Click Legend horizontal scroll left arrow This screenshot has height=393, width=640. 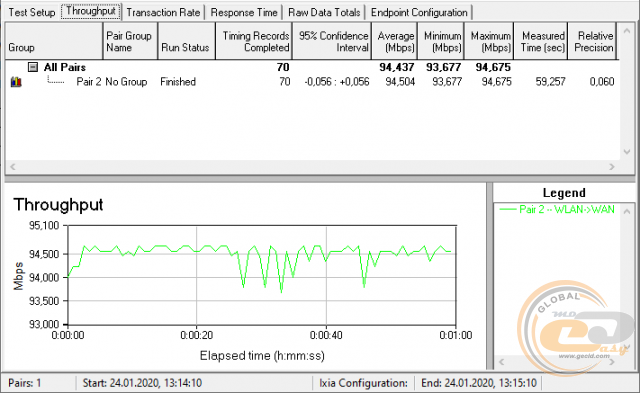502,362
